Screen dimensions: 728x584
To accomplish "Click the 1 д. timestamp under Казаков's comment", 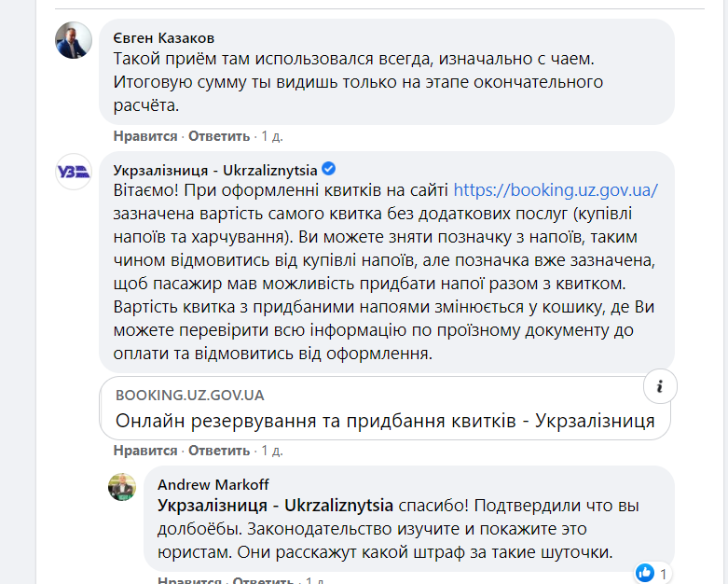I will (x=271, y=136).
